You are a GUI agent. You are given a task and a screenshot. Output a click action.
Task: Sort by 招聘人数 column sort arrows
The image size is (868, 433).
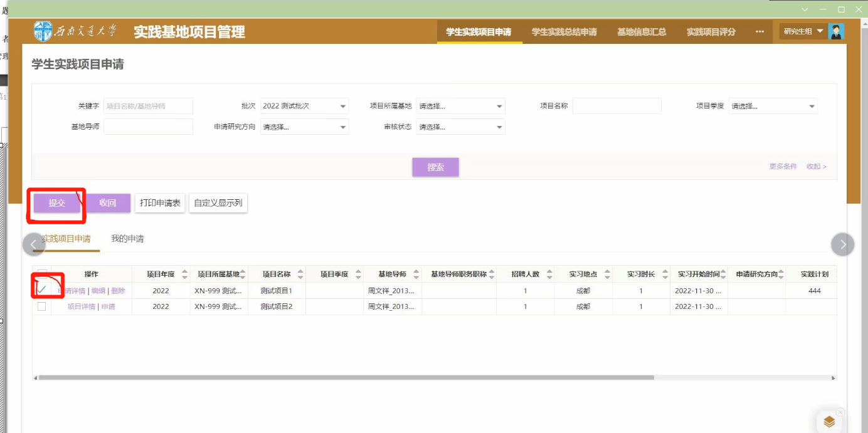[549, 274]
